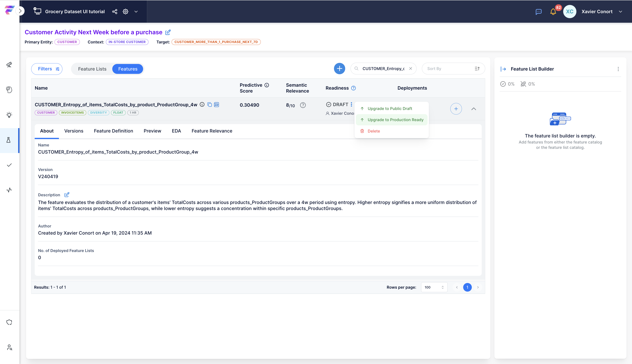Click Readiness help question icon
This screenshot has height=364, width=632.
click(353, 88)
